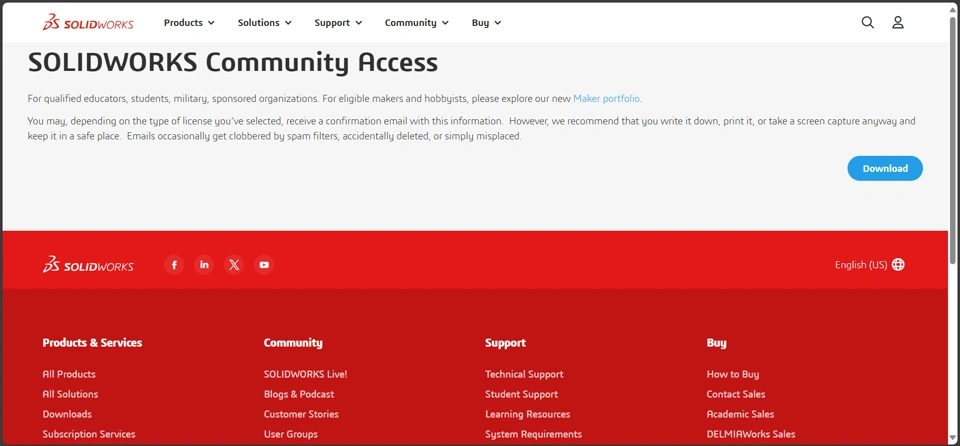This screenshot has width=960, height=446.
Task: Click the SOLIDWORKS logo in header
Action: tap(88, 23)
